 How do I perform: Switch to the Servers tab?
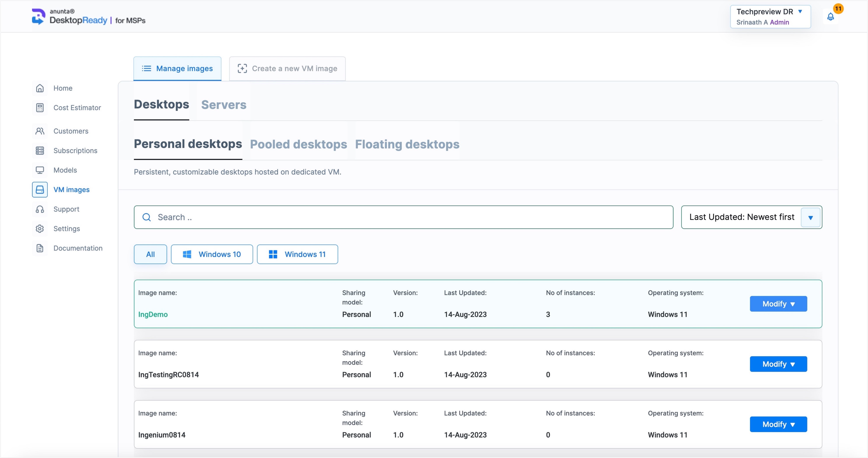click(224, 105)
